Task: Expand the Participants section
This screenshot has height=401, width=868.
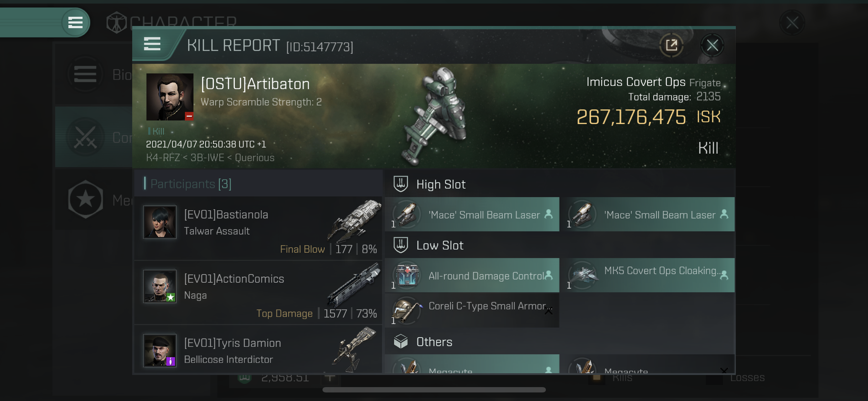Action: [190, 184]
